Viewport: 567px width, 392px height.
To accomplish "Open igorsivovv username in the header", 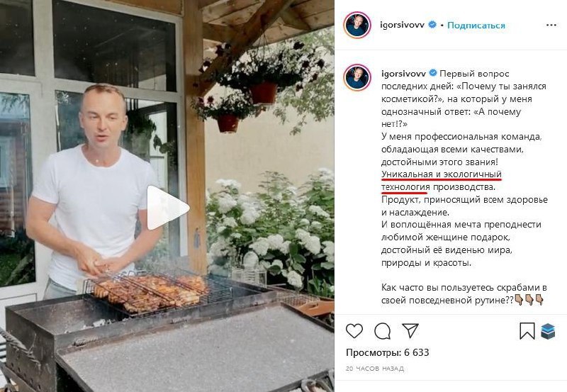I will tap(403, 25).
